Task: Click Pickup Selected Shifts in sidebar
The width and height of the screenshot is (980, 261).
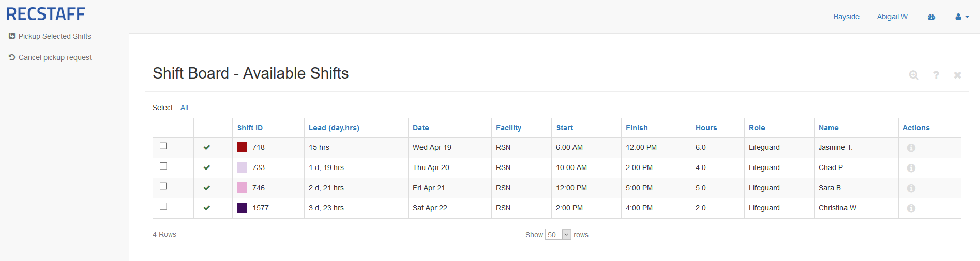Action: click(x=54, y=36)
